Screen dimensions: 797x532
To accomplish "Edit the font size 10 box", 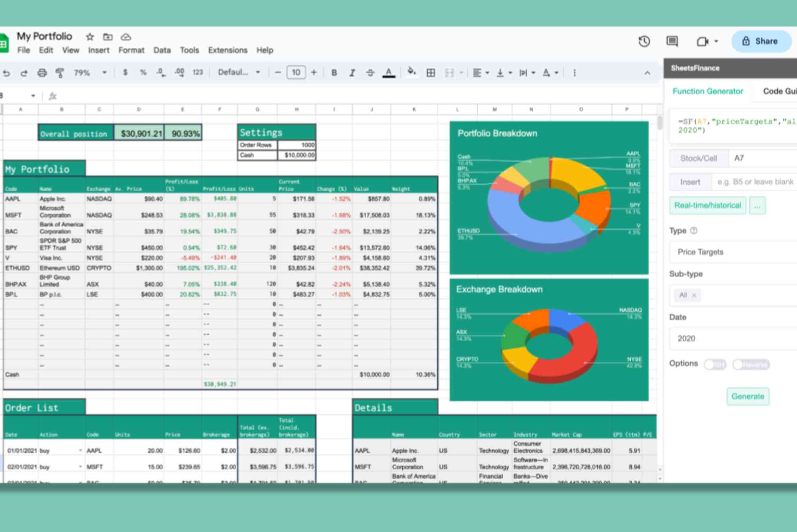I will 296,73.
